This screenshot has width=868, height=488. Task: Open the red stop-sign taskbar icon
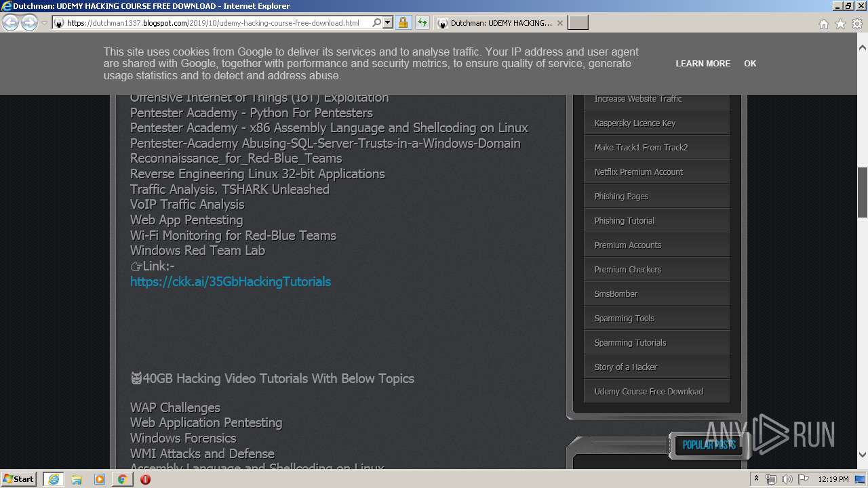pos(145,479)
